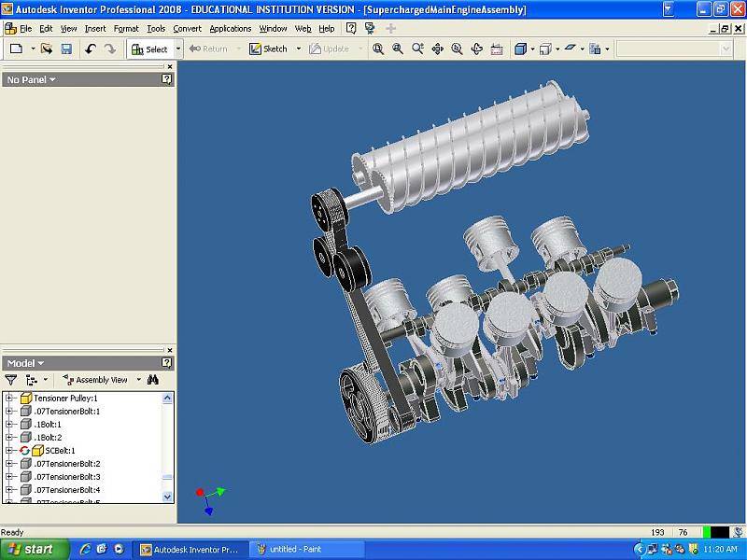Expand the .07TensionerBolt:2 tree node
The image size is (747, 560).
[9, 463]
